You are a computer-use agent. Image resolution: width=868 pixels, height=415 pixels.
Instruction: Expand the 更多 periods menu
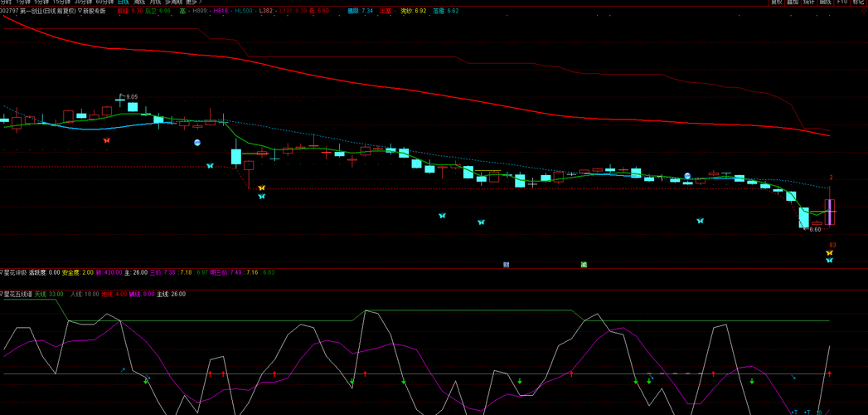point(194,2)
